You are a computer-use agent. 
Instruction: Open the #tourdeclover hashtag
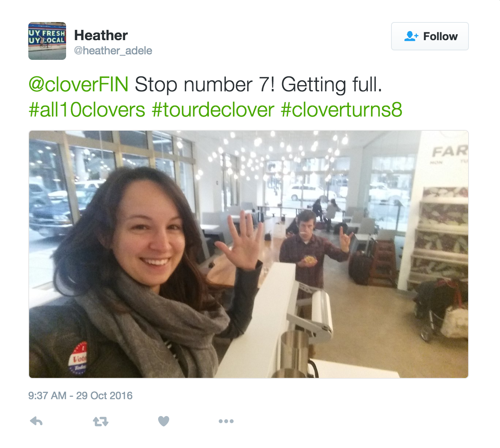213,109
